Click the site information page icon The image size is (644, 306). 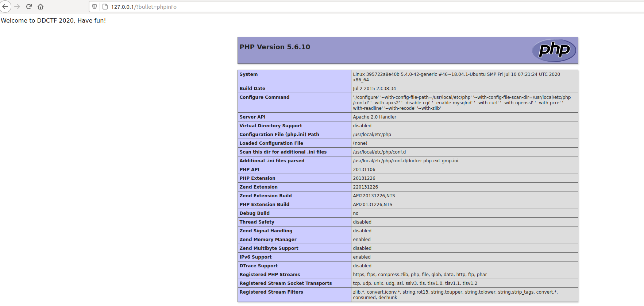coord(105,7)
